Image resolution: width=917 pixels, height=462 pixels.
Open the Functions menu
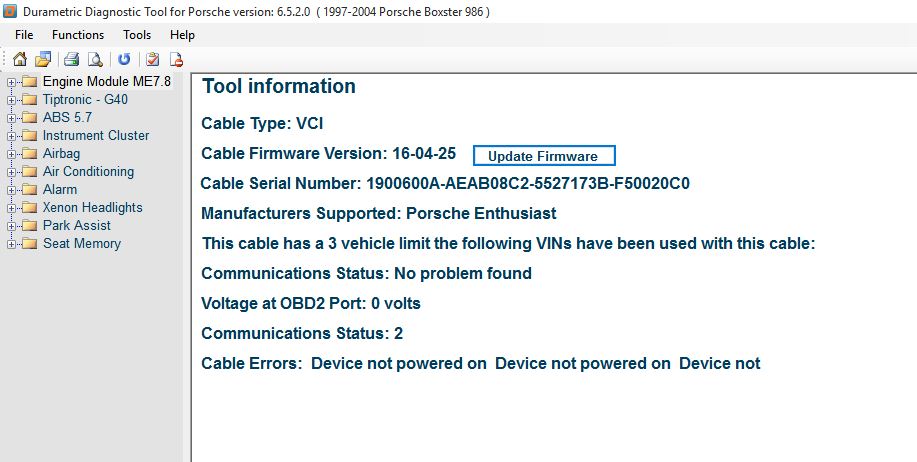pyautogui.click(x=78, y=35)
